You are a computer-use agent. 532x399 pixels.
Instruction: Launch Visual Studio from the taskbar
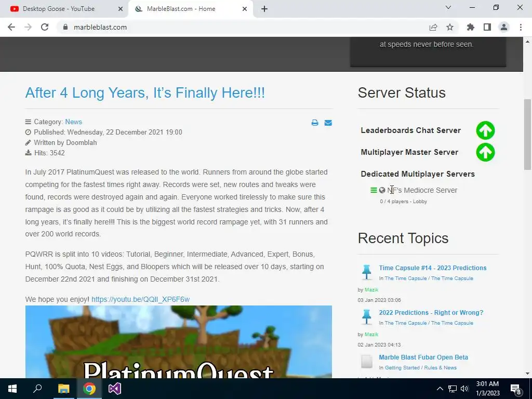[115, 389]
